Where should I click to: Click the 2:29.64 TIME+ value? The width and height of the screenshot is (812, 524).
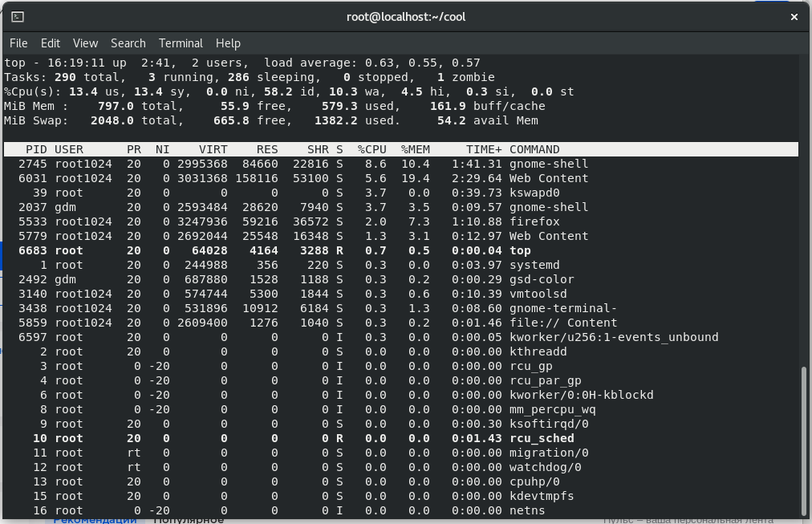click(477, 179)
